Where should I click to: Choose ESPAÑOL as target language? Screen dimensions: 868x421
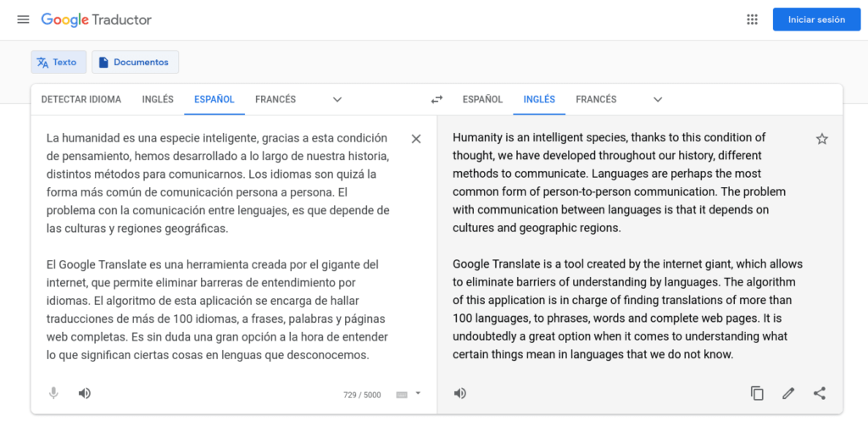tap(482, 100)
